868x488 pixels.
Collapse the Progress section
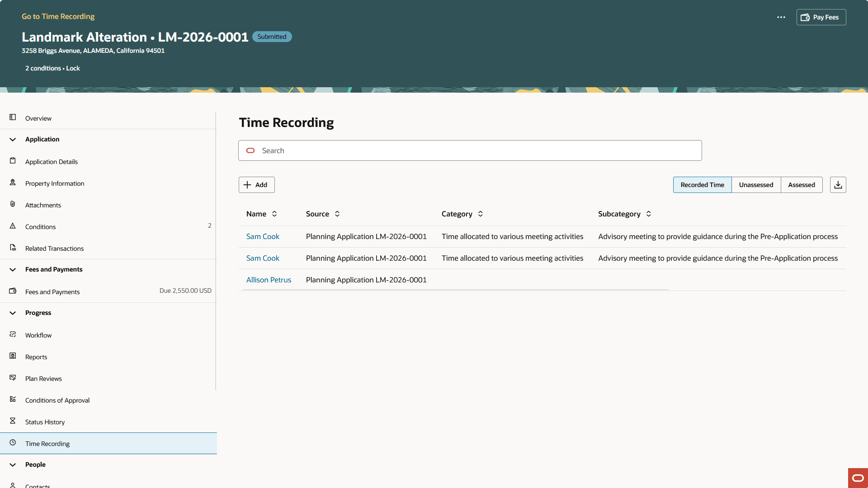coord(13,313)
